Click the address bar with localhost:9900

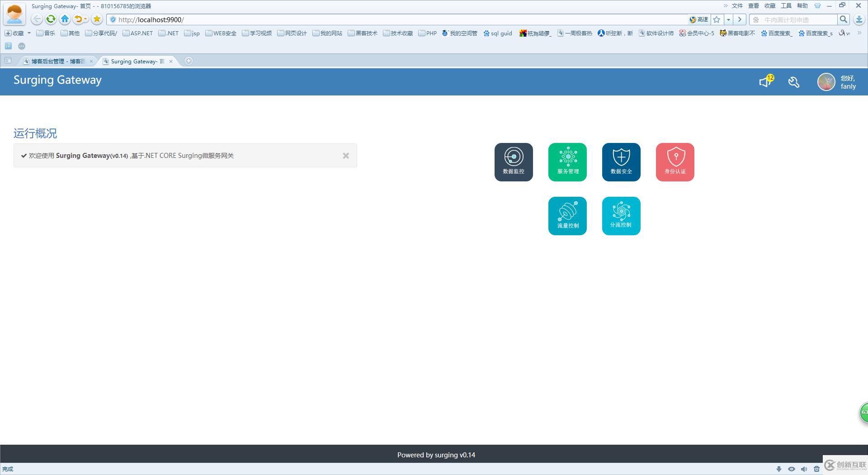tap(398, 19)
